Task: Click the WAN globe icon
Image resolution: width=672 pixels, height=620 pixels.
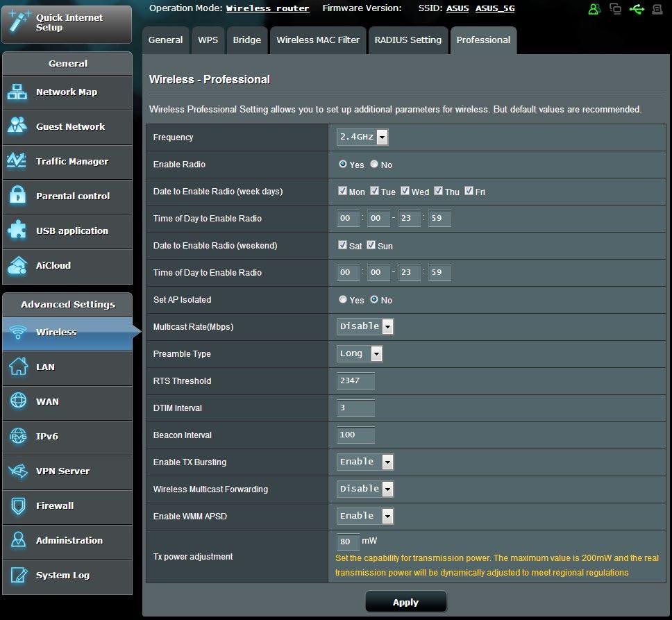Action: coord(18,401)
